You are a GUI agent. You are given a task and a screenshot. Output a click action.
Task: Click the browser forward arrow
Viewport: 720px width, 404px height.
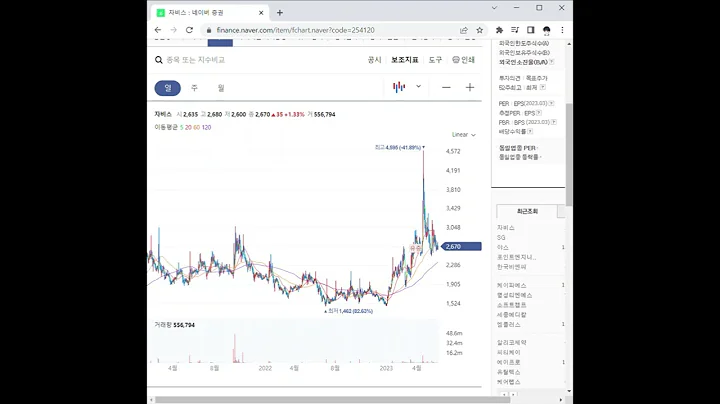174,30
